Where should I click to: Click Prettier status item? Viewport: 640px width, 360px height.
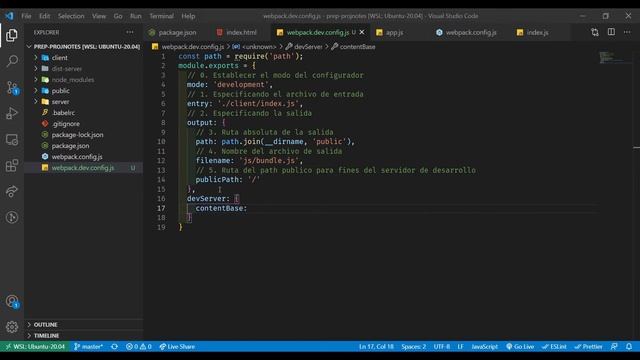pyautogui.click(x=588, y=347)
